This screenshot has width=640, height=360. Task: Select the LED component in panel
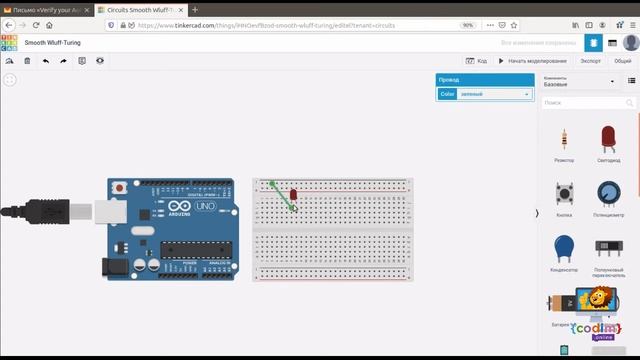(x=609, y=144)
